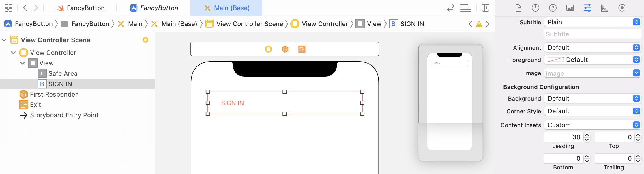Click the Subtitle text field
Image resolution: width=644 pixels, height=174 pixels.
click(592, 34)
